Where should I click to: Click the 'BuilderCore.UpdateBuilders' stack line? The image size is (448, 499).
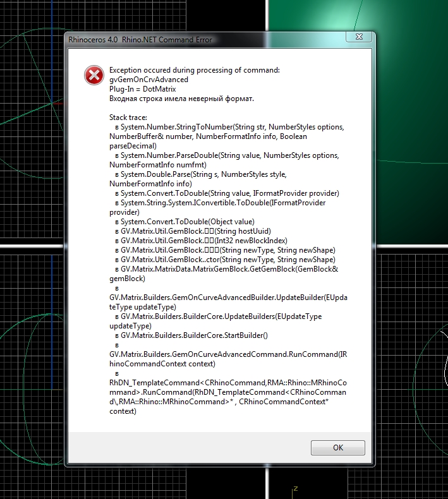pos(215,321)
